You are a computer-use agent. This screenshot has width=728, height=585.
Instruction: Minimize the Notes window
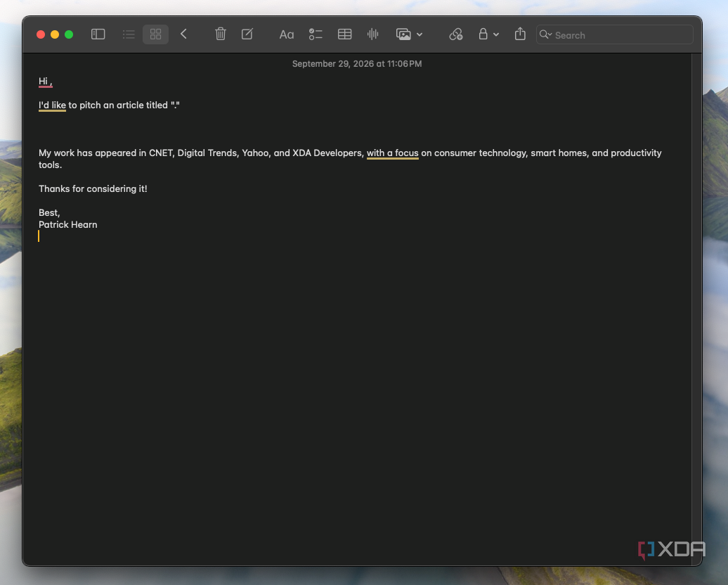coord(55,35)
